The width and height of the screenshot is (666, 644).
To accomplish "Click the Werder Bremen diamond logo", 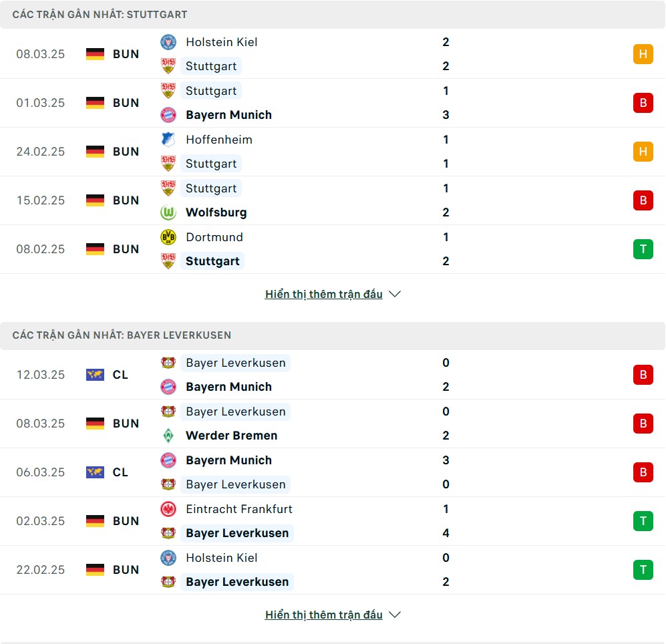I will [168, 436].
